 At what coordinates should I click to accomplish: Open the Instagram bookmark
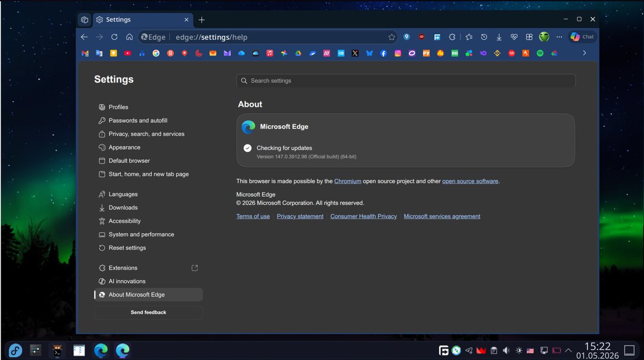[398, 53]
